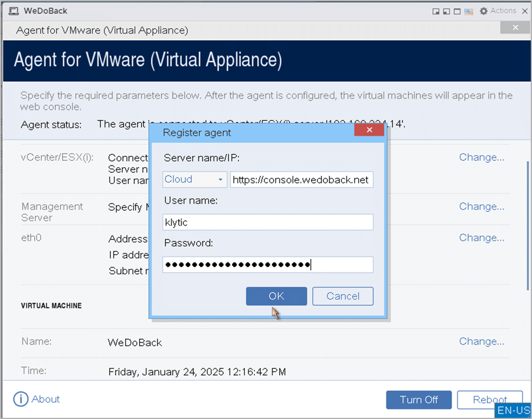Open the About information link
The width and height of the screenshot is (532, 419).
pos(36,399)
